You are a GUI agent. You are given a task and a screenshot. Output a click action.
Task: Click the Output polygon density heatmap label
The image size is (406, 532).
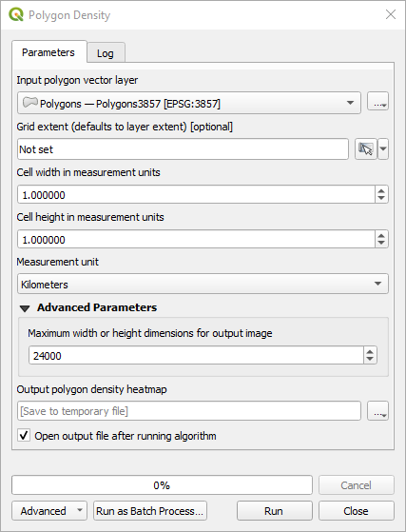pos(91,389)
